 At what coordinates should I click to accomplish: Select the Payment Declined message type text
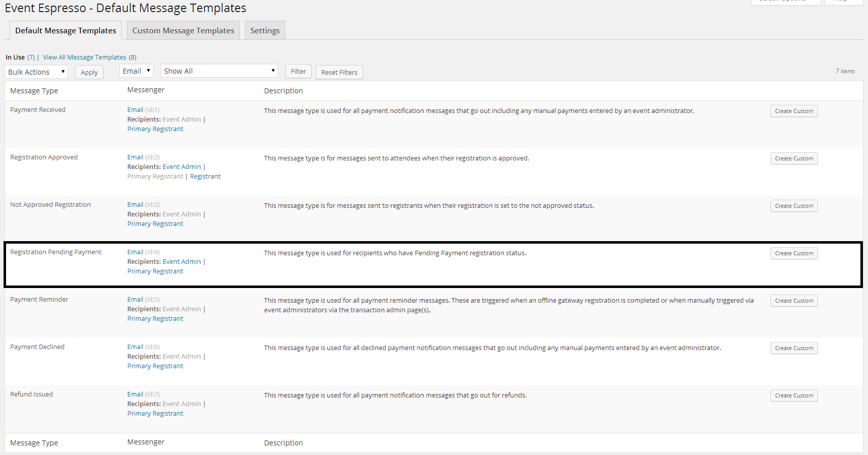coord(37,347)
